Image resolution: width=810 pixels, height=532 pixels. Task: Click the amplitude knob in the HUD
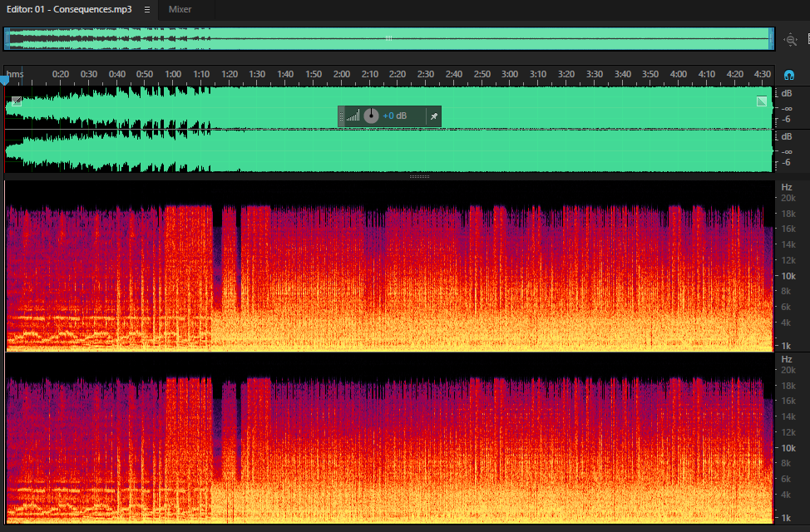[x=371, y=116]
